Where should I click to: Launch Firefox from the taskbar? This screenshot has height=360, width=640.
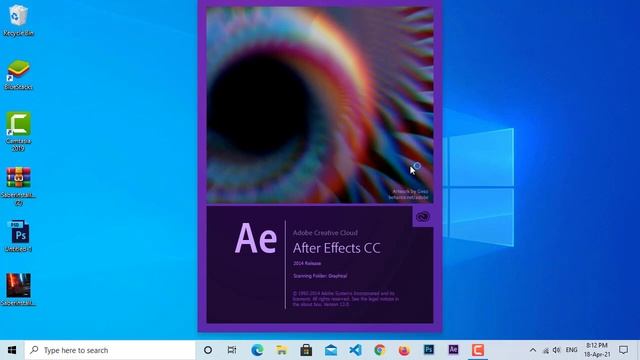tap(404, 350)
